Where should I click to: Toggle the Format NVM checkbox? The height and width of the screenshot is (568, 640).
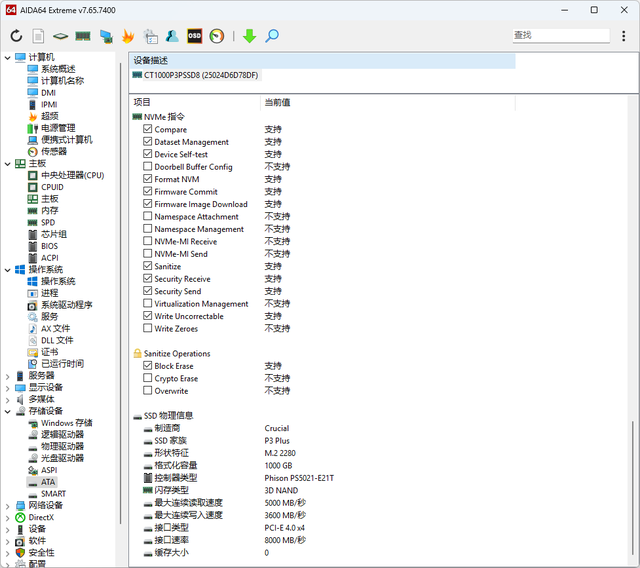point(147,179)
